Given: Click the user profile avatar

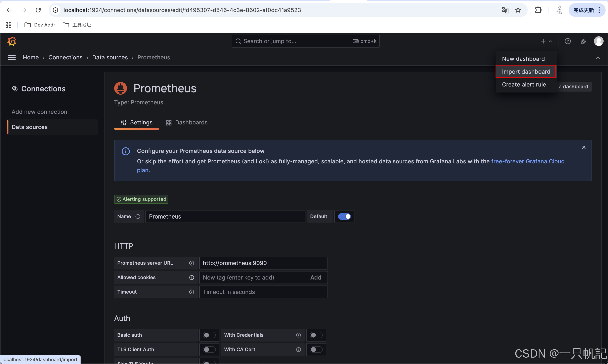Looking at the screenshot, I should (598, 41).
